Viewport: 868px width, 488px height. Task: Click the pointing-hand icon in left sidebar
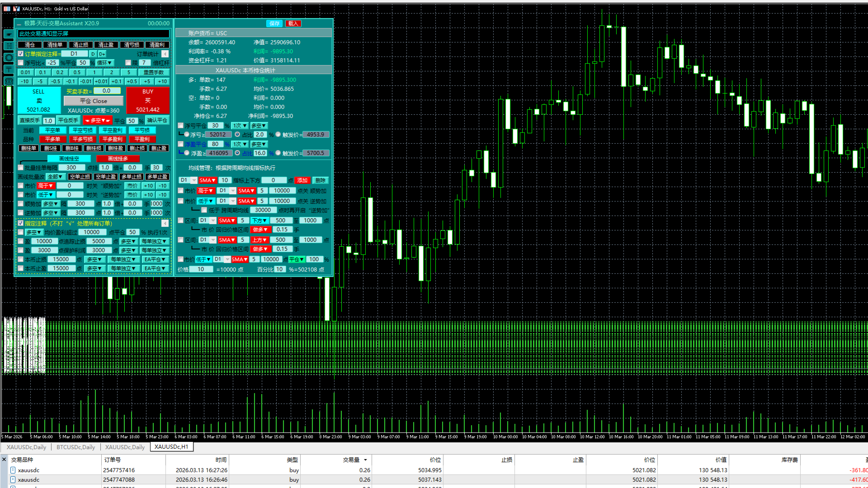9,34
